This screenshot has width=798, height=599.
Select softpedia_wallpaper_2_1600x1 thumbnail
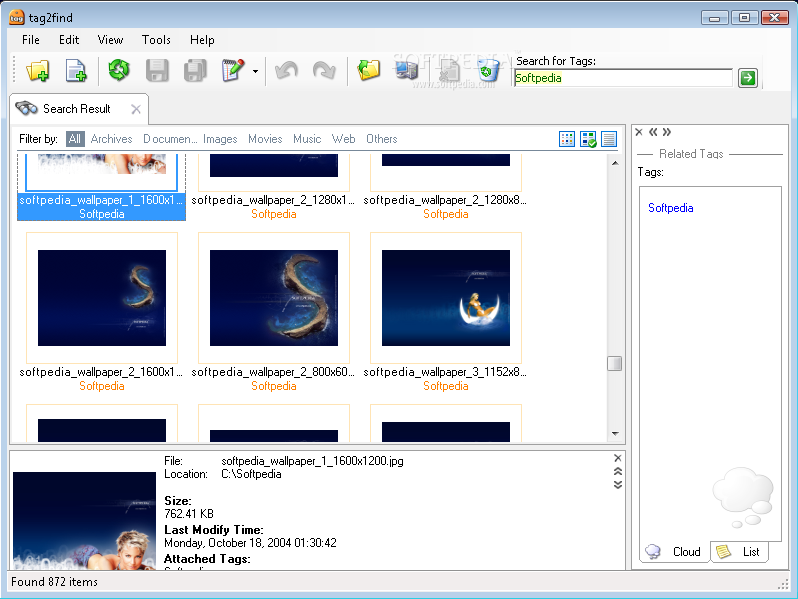click(102, 298)
